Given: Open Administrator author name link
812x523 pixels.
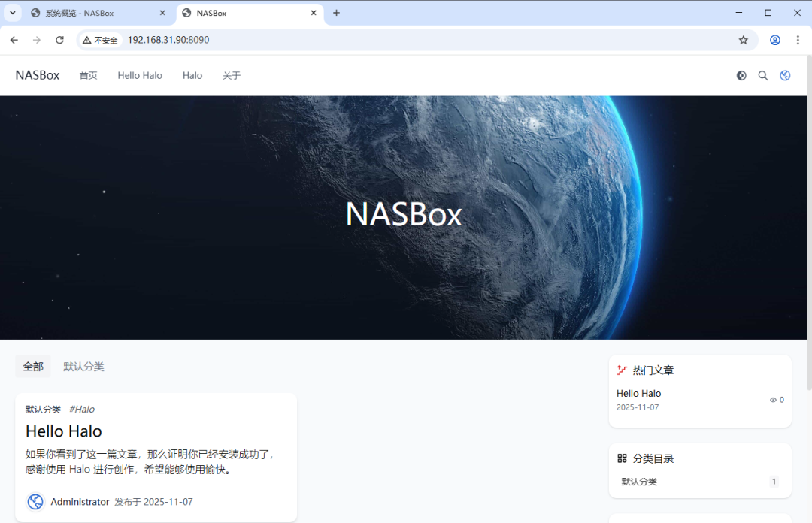Looking at the screenshot, I should tap(80, 502).
